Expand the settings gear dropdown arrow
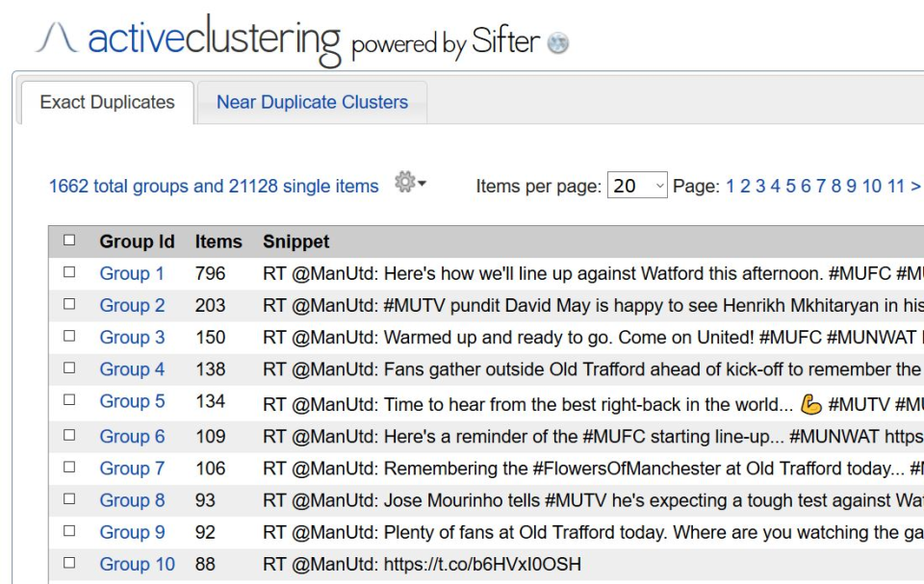 (420, 183)
